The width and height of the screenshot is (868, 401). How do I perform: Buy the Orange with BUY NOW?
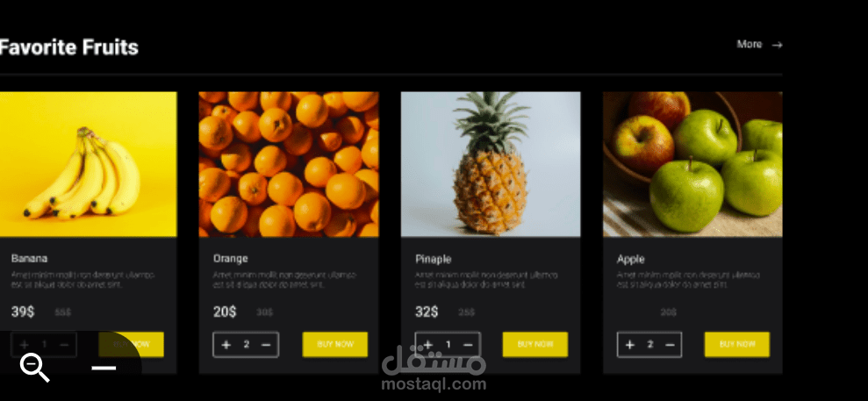[335, 344]
